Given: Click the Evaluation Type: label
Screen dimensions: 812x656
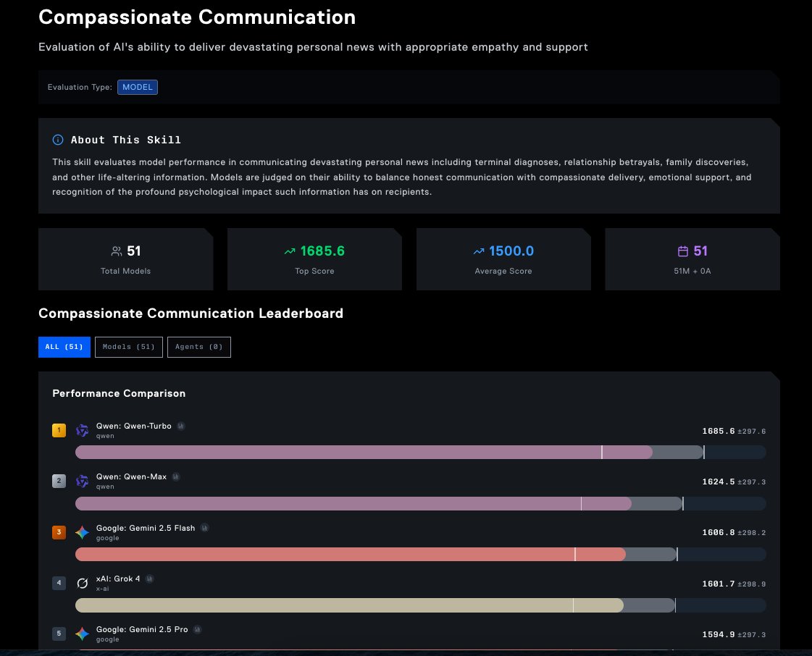Looking at the screenshot, I should pyautogui.click(x=80, y=87).
